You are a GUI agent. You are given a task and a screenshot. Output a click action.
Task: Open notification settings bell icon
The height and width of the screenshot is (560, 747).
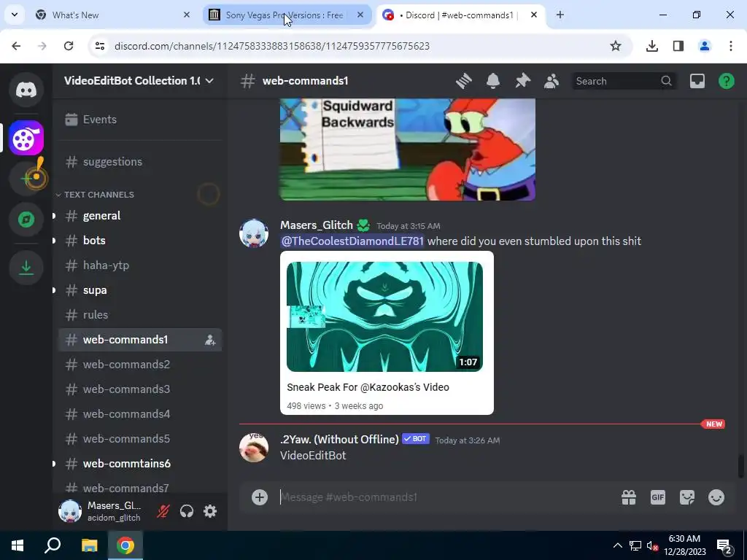pyautogui.click(x=493, y=81)
